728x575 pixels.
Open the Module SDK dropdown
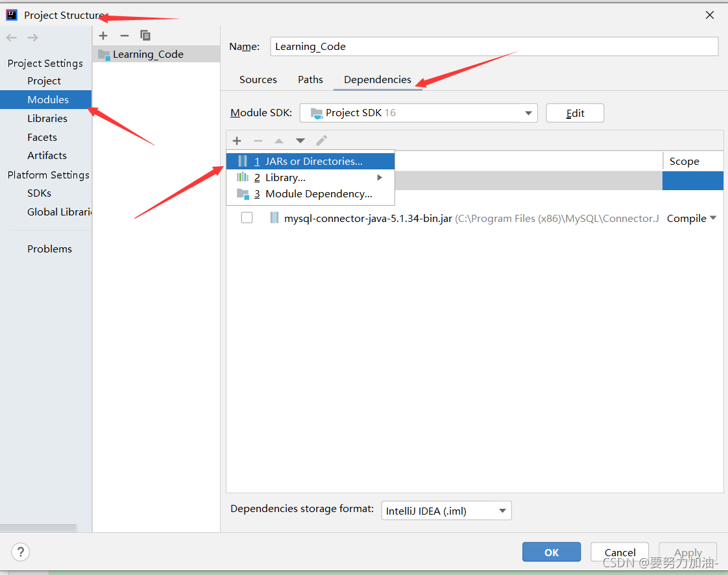pyautogui.click(x=419, y=113)
